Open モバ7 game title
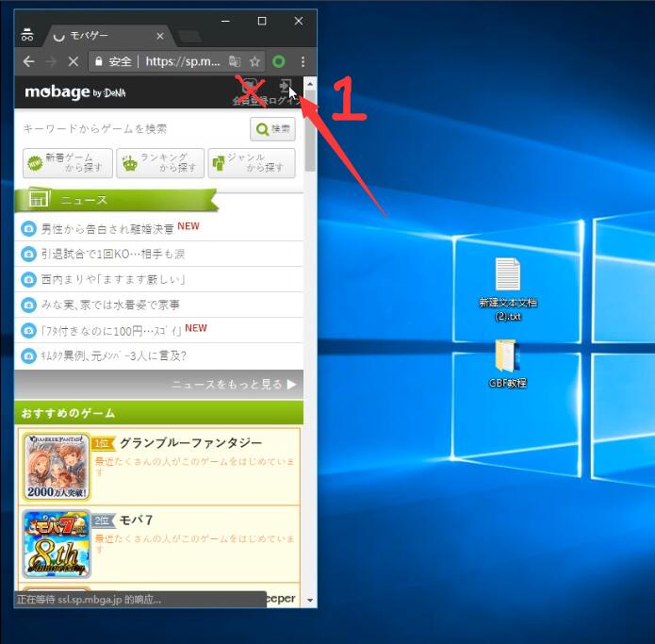The width and height of the screenshot is (655, 644). click(136, 520)
